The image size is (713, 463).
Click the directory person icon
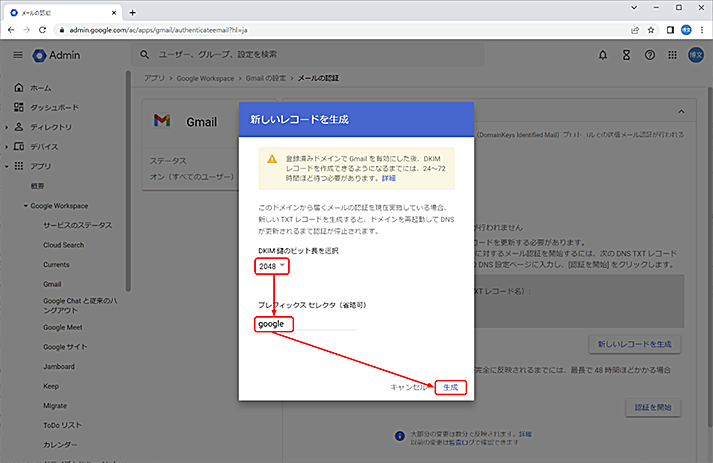click(19, 126)
